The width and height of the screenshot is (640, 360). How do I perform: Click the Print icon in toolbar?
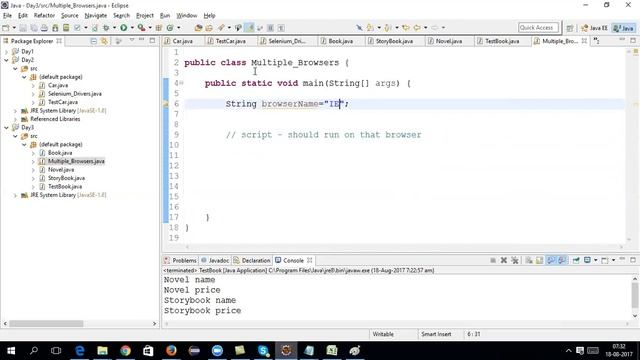(44, 28)
